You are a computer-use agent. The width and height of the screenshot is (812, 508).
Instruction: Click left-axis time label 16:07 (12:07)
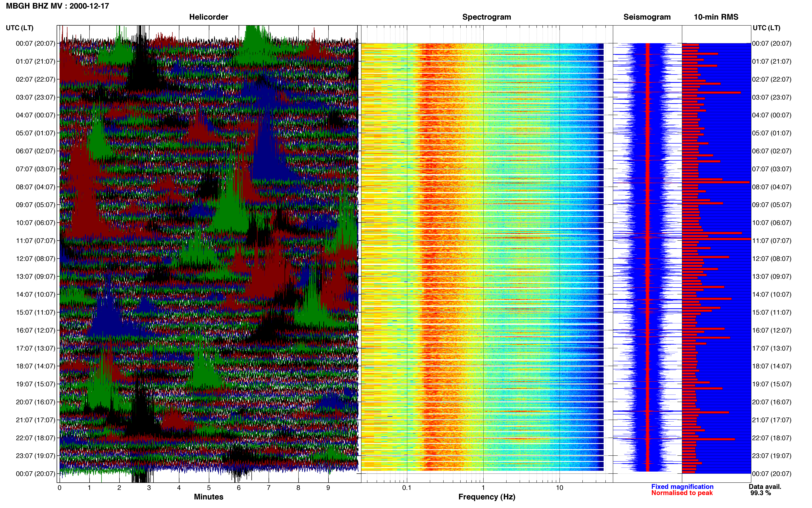point(35,330)
